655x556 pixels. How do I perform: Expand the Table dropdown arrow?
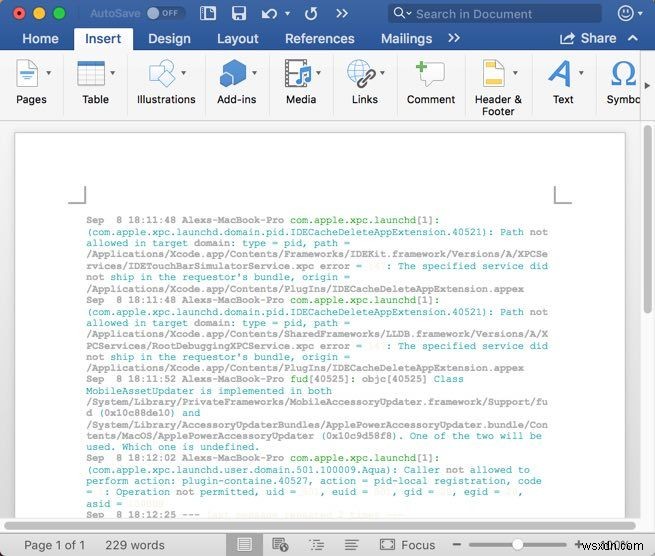click(x=113, y=73)
